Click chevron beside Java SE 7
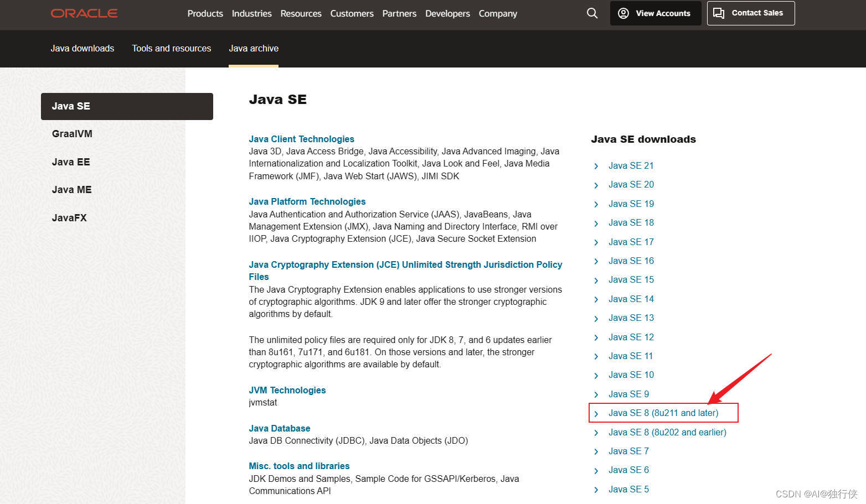 click(596, 451)
